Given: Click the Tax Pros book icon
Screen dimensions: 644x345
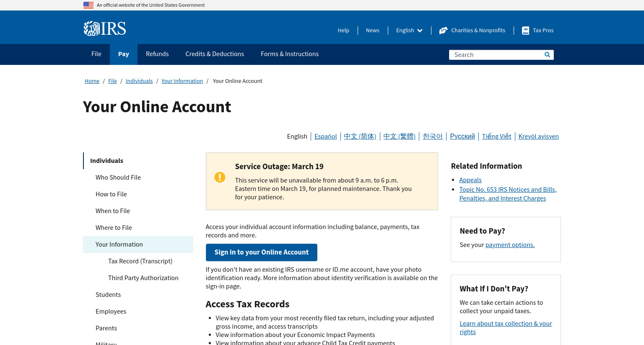Looking at the screenshot, I should [x=525, y=31].
